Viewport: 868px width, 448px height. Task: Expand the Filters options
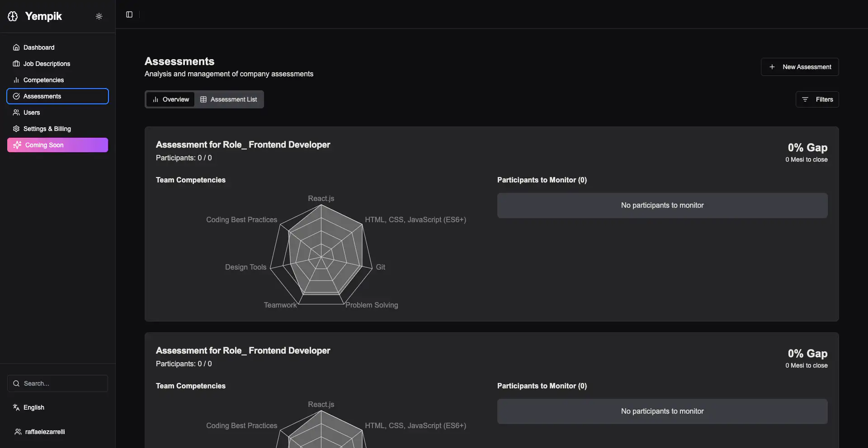(x=817, y=99)
